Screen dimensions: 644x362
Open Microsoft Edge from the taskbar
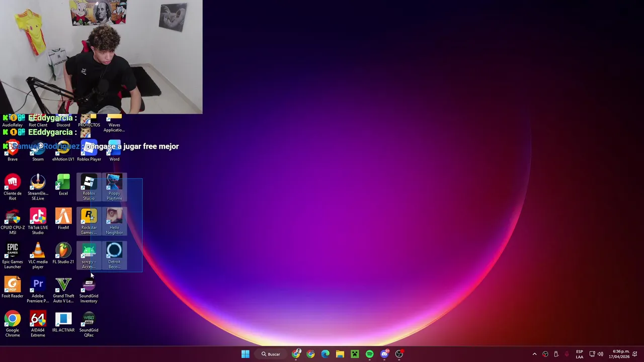pos(326,354)
